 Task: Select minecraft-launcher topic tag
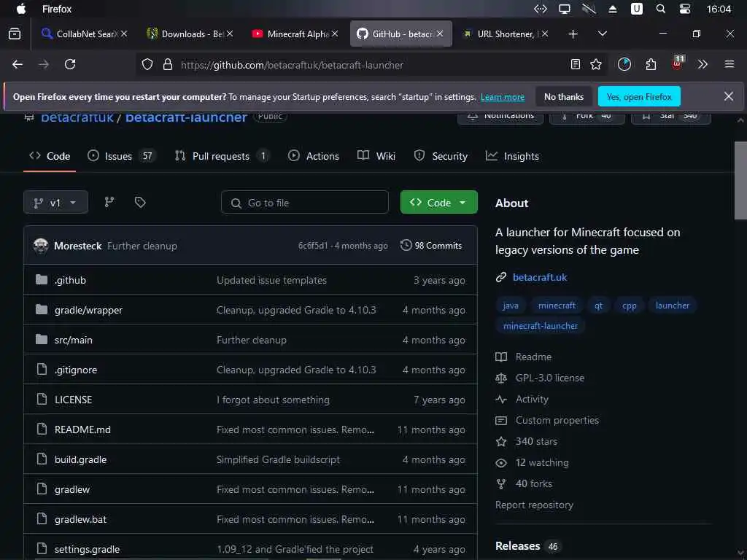(541, 326)
